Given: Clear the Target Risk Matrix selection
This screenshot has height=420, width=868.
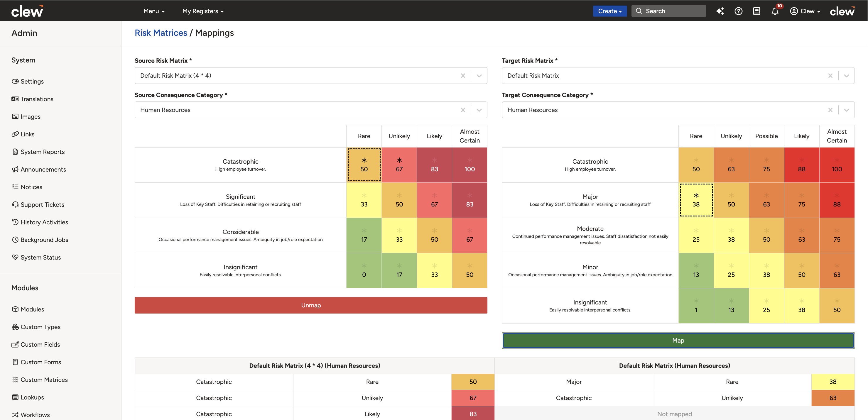Looking at the screenshot, I should 830,76.
